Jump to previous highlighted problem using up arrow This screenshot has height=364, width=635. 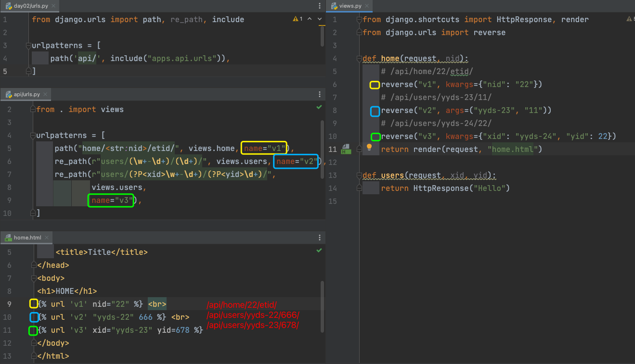pos(309,19)
